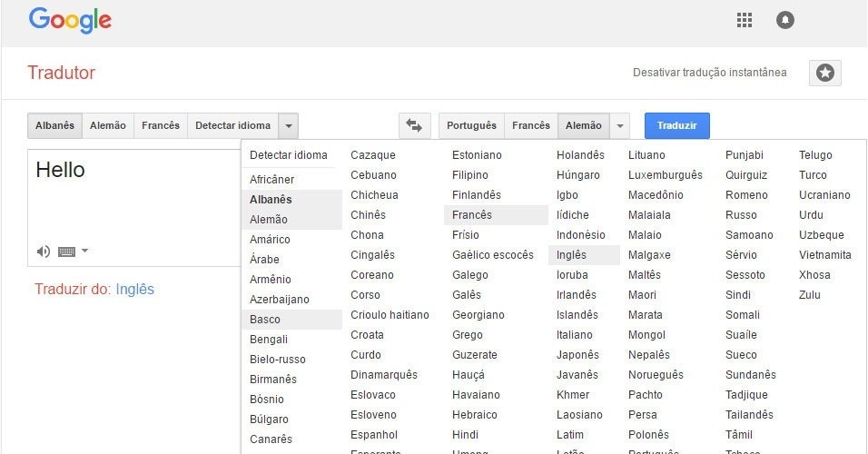Select the Alemão target tab
This screenshot has width=868, height=454.
coord(584,125)
